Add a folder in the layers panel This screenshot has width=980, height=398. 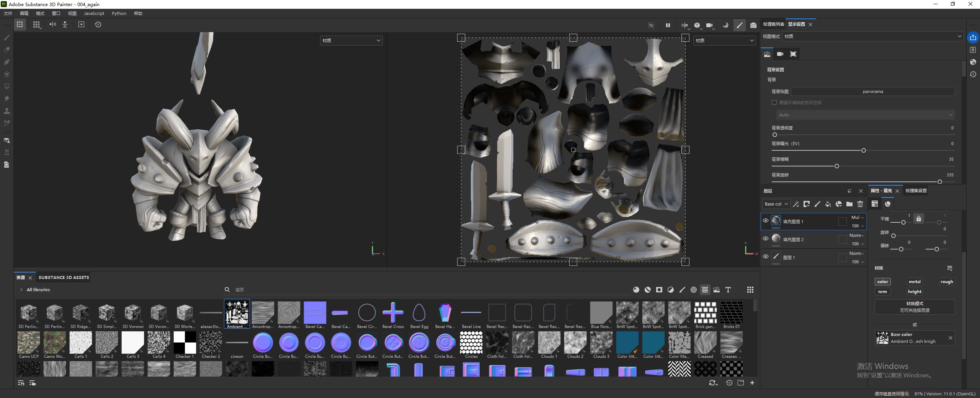point(849,204)
